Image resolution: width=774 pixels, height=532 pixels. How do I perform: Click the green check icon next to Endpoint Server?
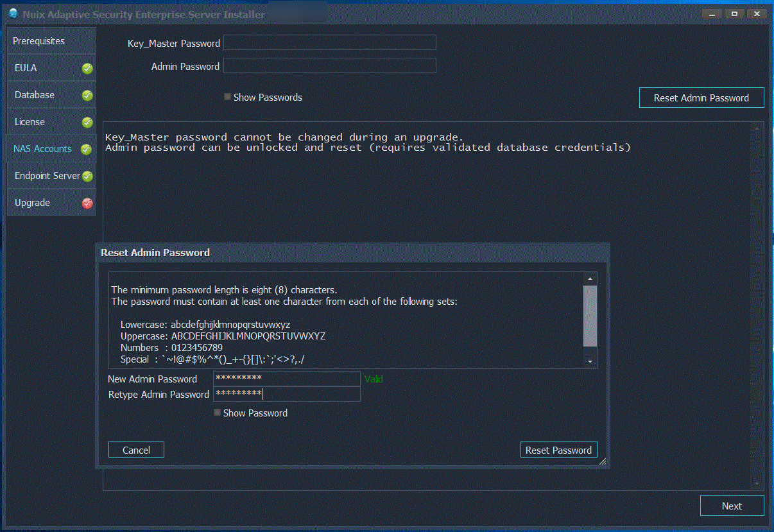pyautogui.click(x=87, y=176)
